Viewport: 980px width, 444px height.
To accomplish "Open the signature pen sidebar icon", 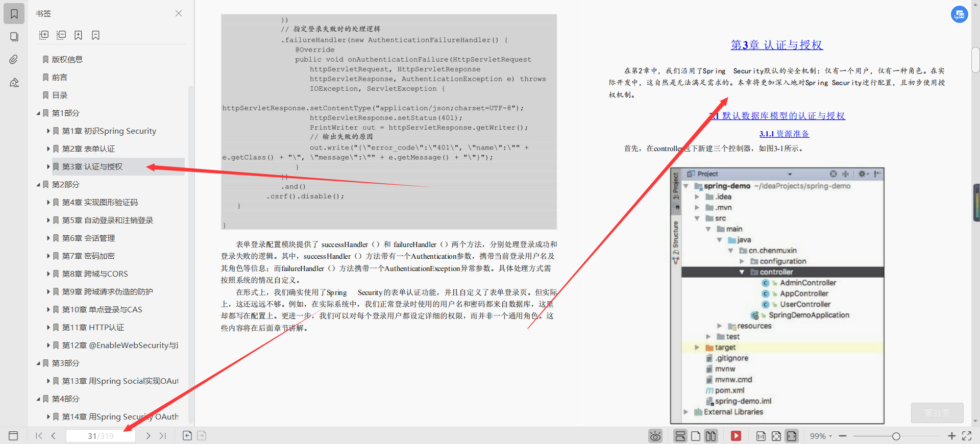I will [14, 83].
